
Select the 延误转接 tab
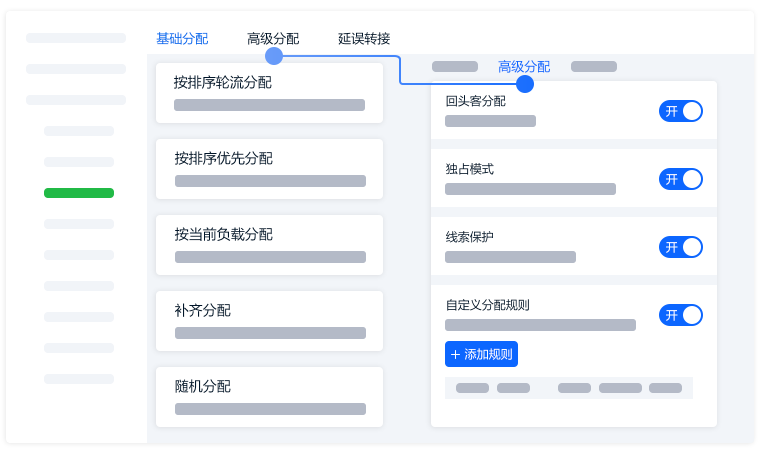tap(364, 38)
